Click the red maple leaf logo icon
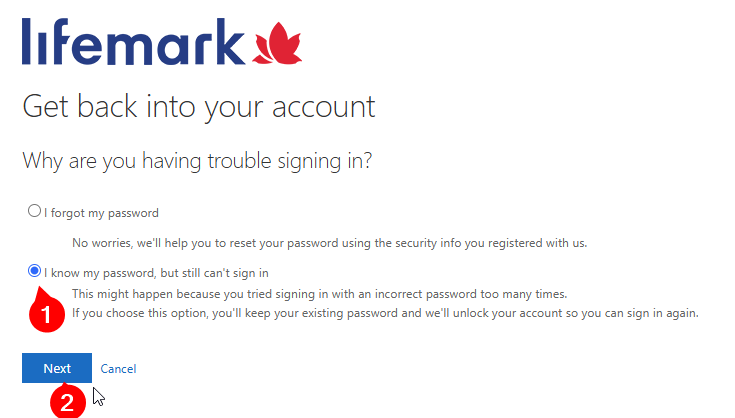The width and height of the screenshot is (735, 418). coord(278,43)
